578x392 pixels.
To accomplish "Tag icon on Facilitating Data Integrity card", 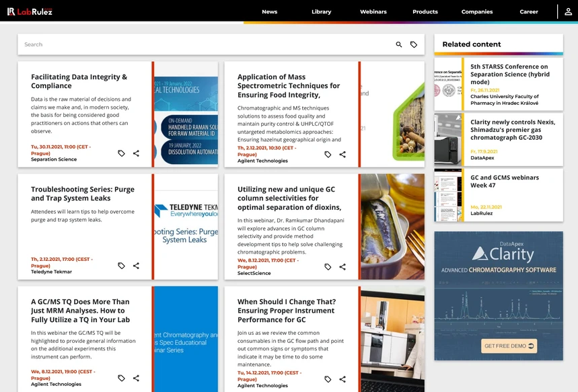I will point(121,153).
